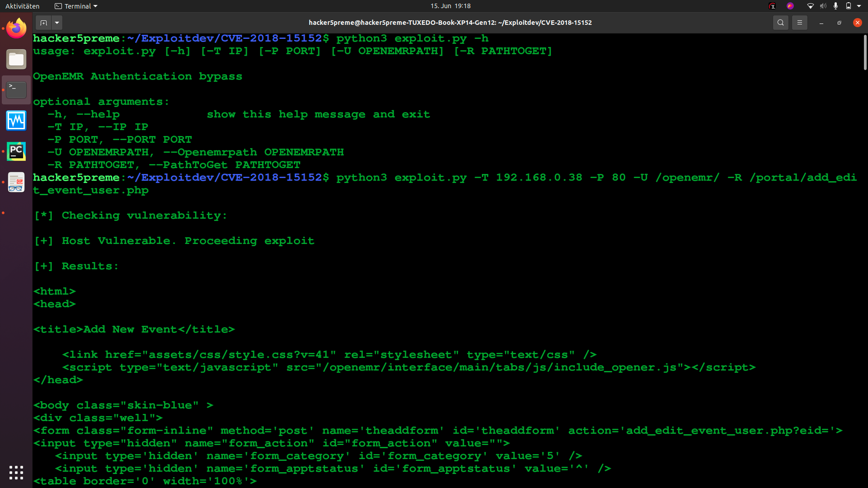868x488 pixels.
Task: Open the terminal hamburger menu
Action: 799,23
